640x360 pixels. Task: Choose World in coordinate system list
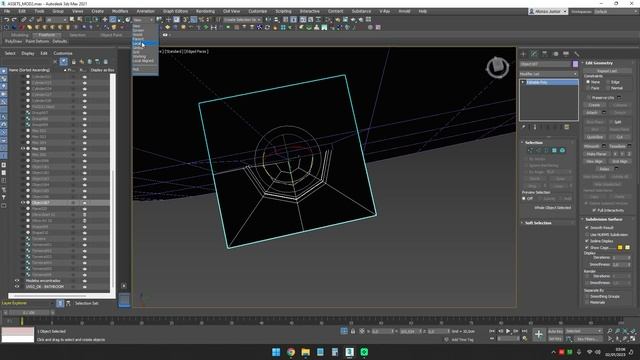point(138,35)
